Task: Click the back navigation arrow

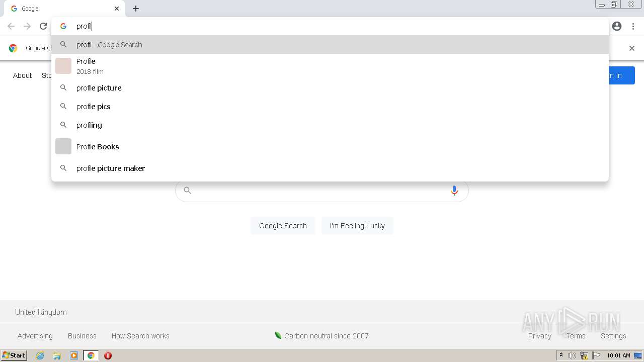Action: tap(11, 26)
